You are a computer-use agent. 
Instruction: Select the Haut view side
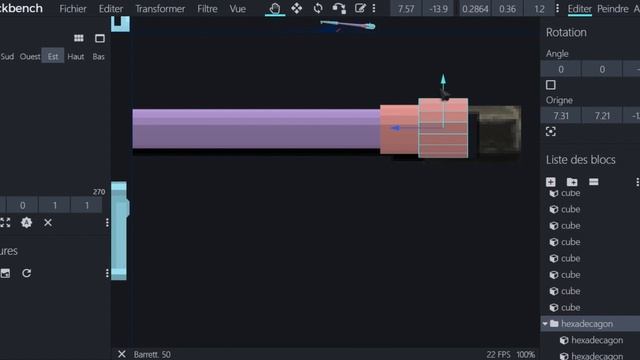76,56
